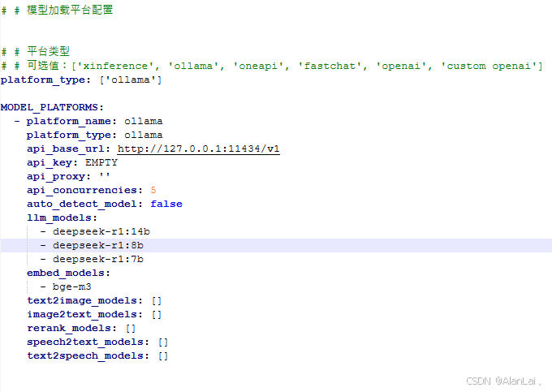This screenshot has width=552, height=392.
Task: Click 'xinference' in the options comment
Action: pyautogui.click(x=115, y=67)
